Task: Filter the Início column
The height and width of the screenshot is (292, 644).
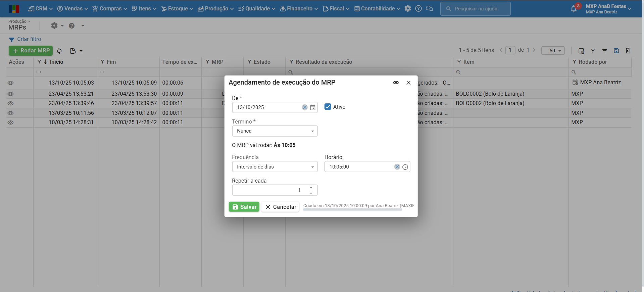Action: point(39,62)
